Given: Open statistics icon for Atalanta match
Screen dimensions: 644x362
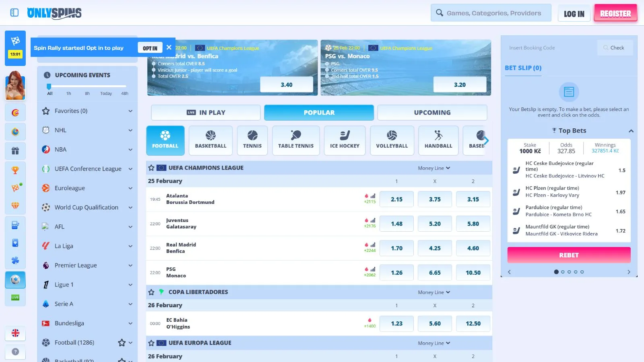Looking at the screenshot, I should 373,196.
